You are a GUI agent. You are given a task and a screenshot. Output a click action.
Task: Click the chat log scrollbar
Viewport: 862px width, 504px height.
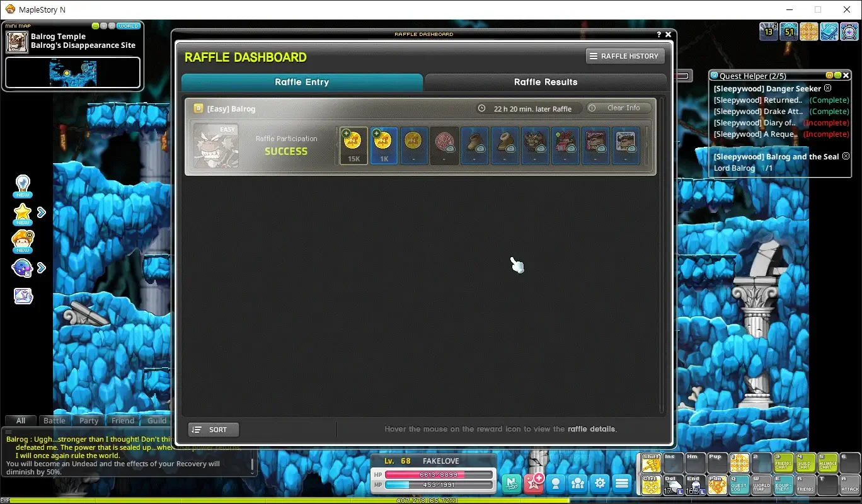(253, 465)
